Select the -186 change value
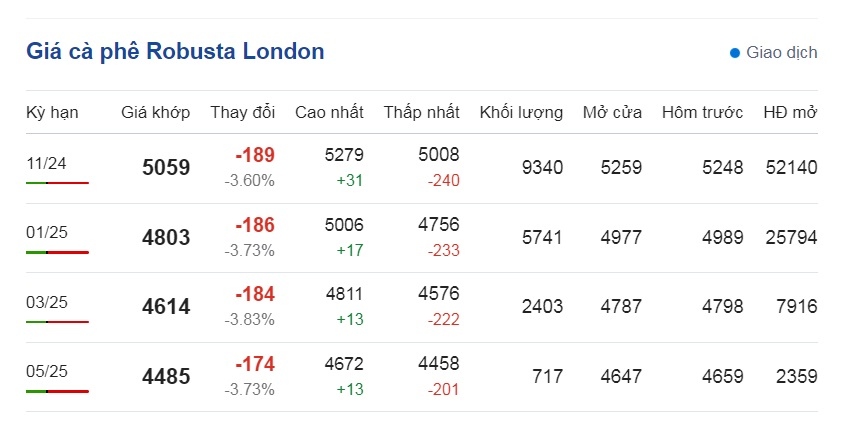The width and height of the screenshot is (850, 440). (x=255, y=225)
